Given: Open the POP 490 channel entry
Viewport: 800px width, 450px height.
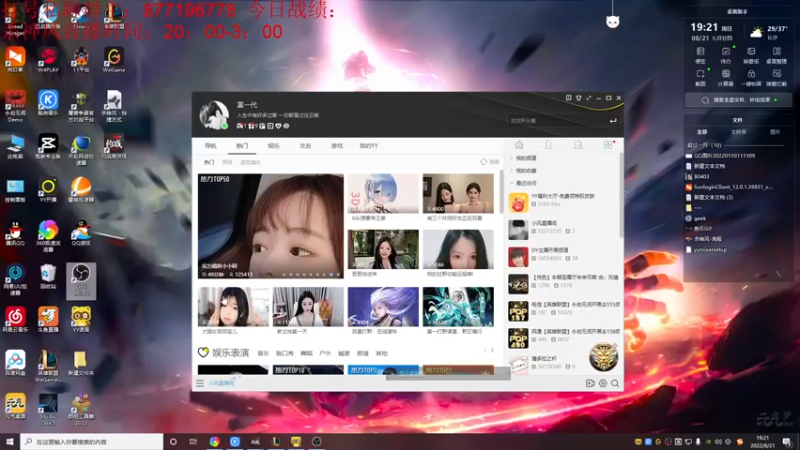Looking at the screenshot, I should pyautogui.click(x=563, y=336).
